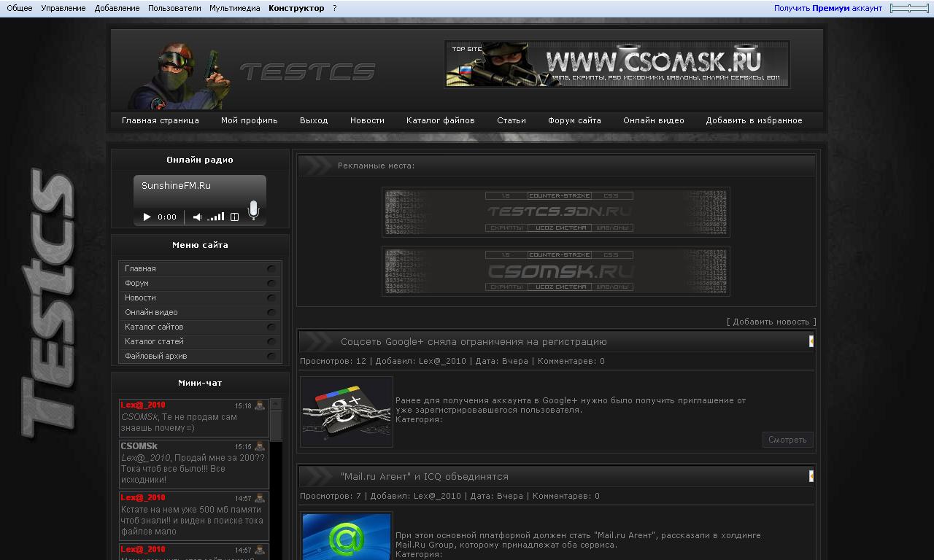934x560 pixels.
Task: Open the Mail.ru Agent @ thumbnail
Action: pos(347,536)
